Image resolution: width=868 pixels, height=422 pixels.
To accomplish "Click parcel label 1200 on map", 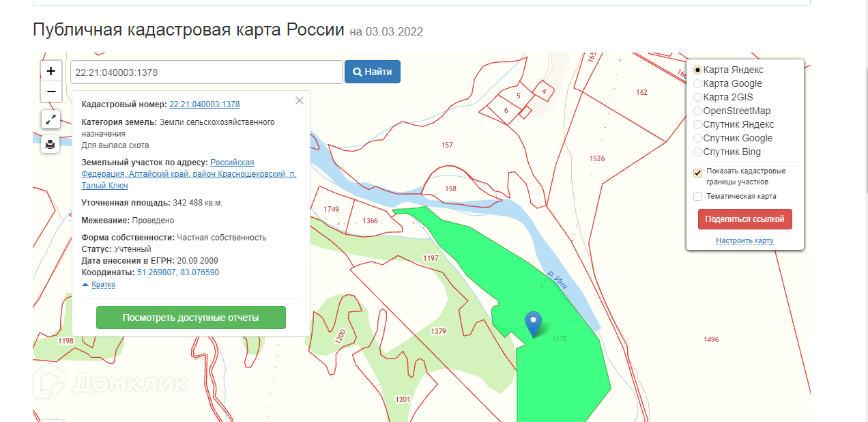I will [x=341, y=335].
